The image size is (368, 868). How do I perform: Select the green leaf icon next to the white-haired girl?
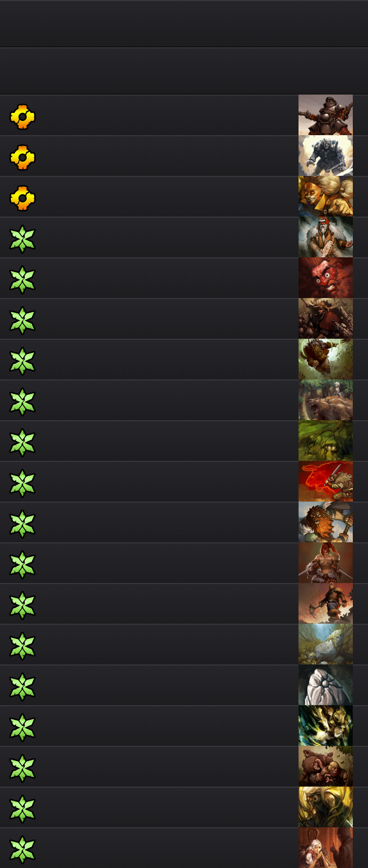coord(22,850)
